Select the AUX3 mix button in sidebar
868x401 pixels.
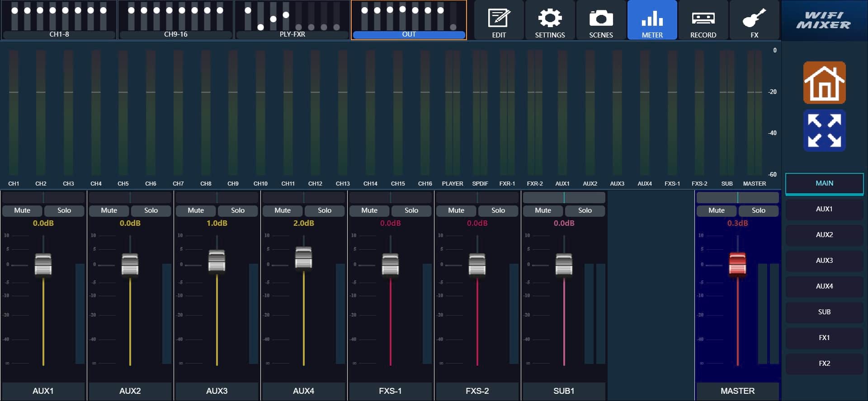[824, 261]
